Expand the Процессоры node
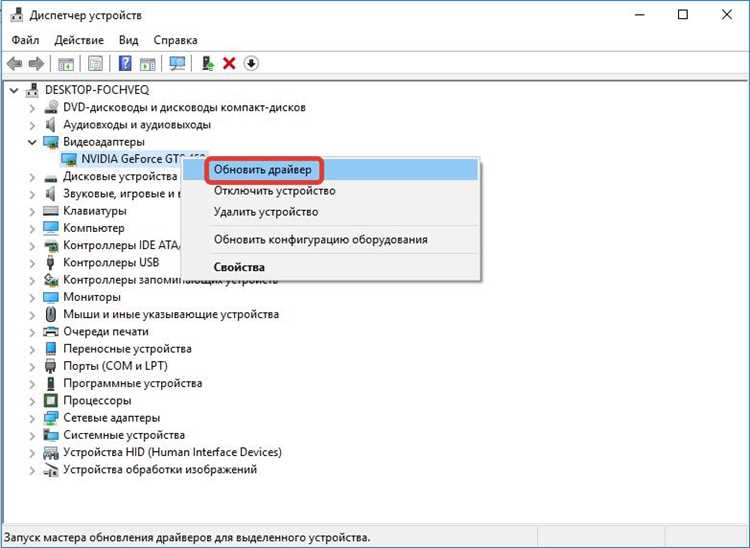The image size is (750, 548). pos(32,400)
